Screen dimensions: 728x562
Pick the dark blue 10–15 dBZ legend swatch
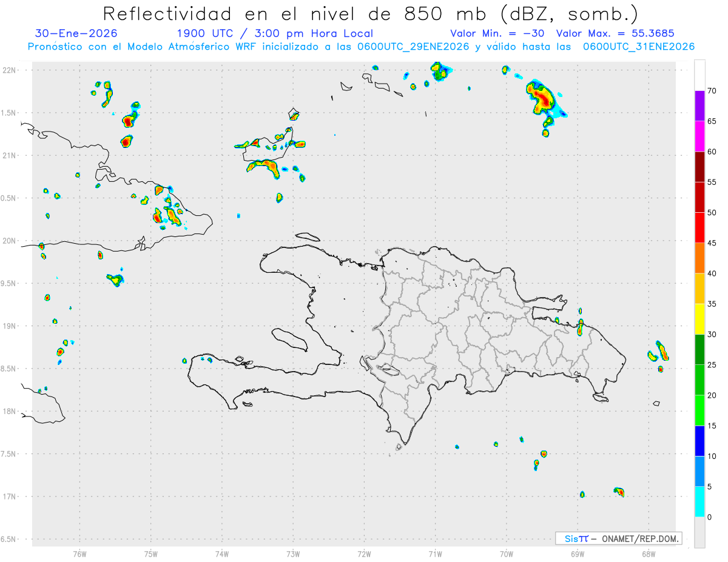click(699, 441)
